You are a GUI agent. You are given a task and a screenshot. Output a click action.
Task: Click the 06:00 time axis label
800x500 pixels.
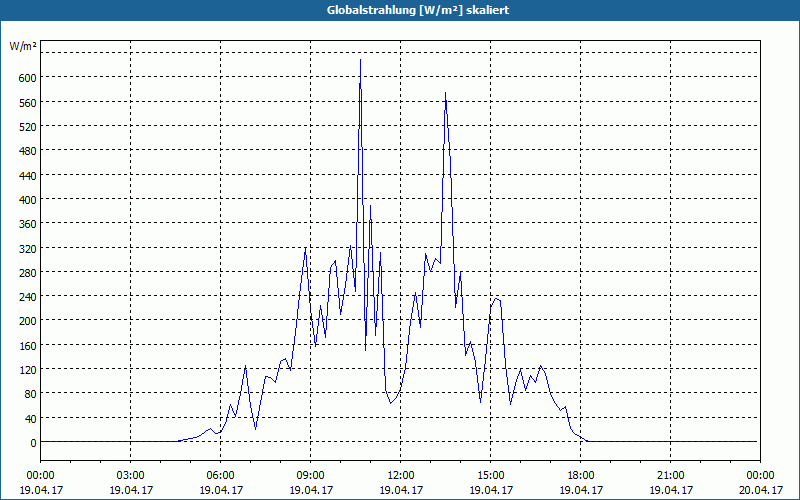click(220, 476)
